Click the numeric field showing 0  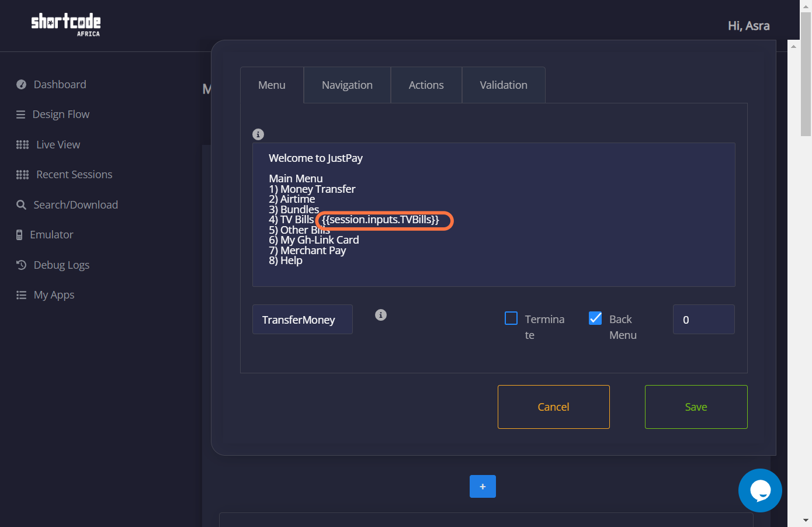click(x=704, y=320)
